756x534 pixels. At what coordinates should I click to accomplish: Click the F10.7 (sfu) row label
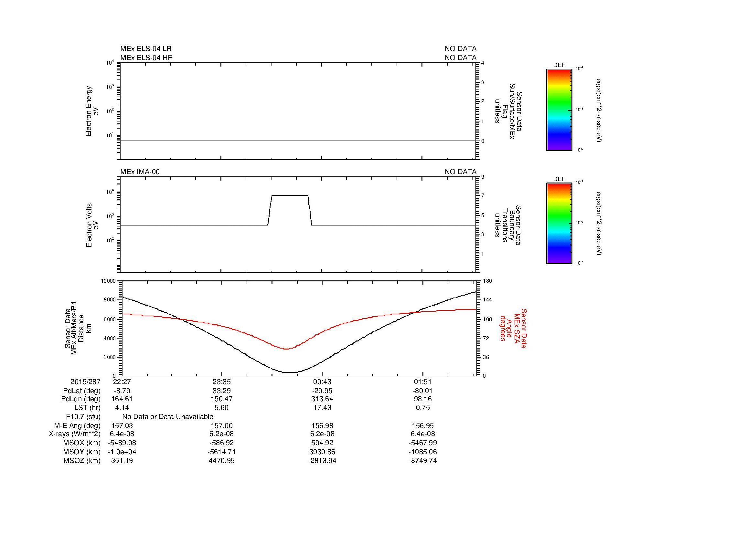[83, 417]
